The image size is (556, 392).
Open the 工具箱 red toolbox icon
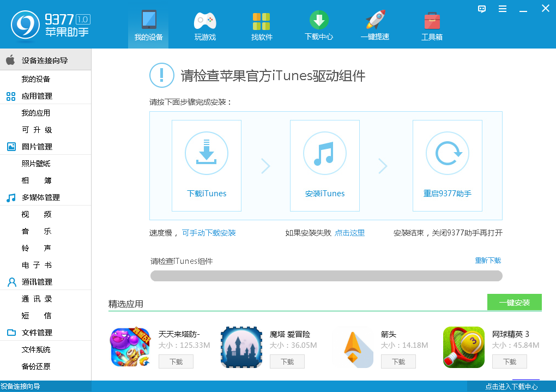click(432, 21)
